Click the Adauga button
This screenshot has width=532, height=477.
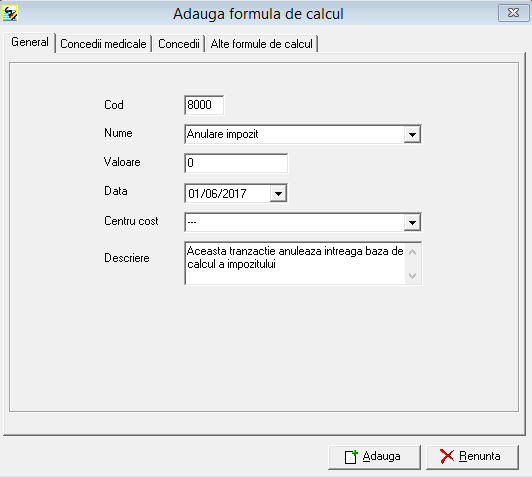click(x=374, y=457)
